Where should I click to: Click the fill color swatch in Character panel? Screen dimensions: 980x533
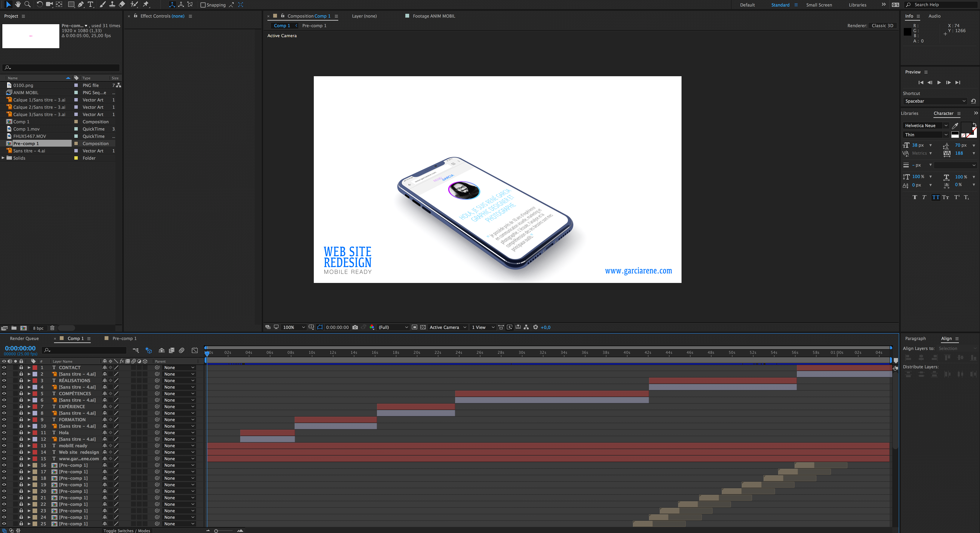tap(966, 127)
